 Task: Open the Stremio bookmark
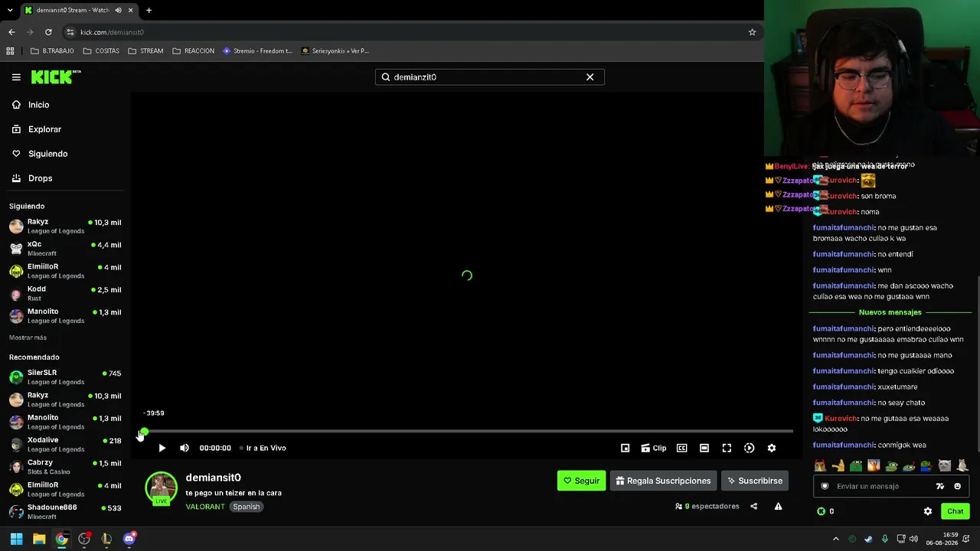pos(257,51)
